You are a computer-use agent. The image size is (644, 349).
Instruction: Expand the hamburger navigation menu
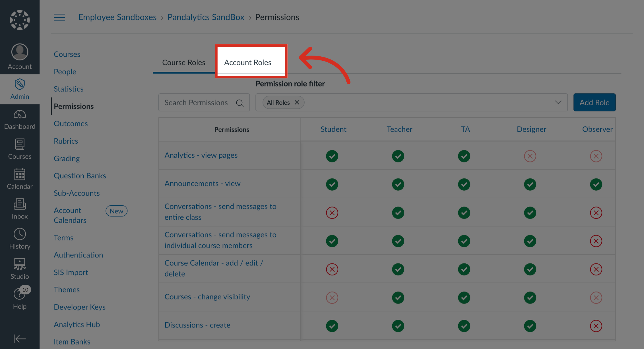click(59, 17)
